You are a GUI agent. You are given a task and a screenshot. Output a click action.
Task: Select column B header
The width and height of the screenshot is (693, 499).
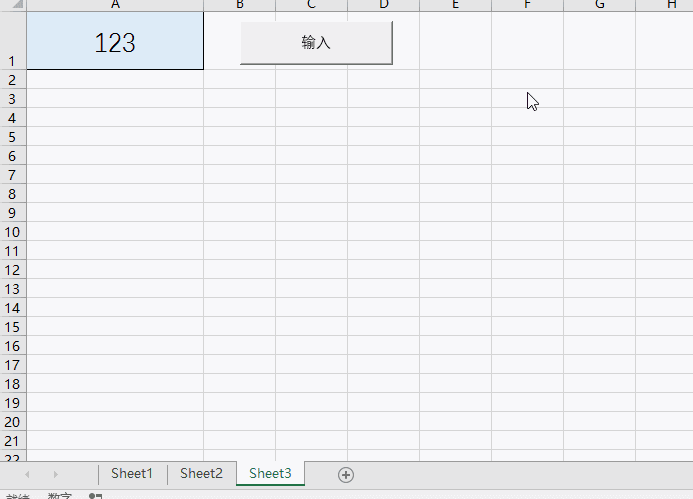point(240,5)
